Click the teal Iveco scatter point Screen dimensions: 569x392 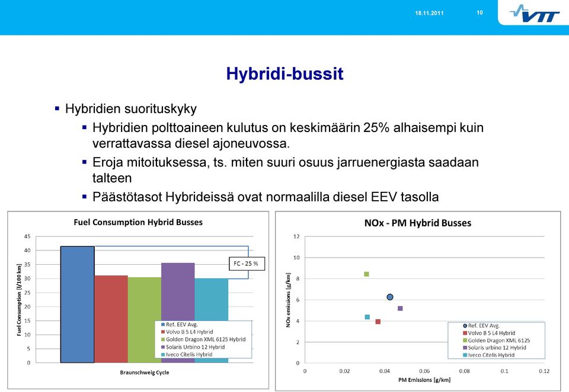(x=367, y=317)
